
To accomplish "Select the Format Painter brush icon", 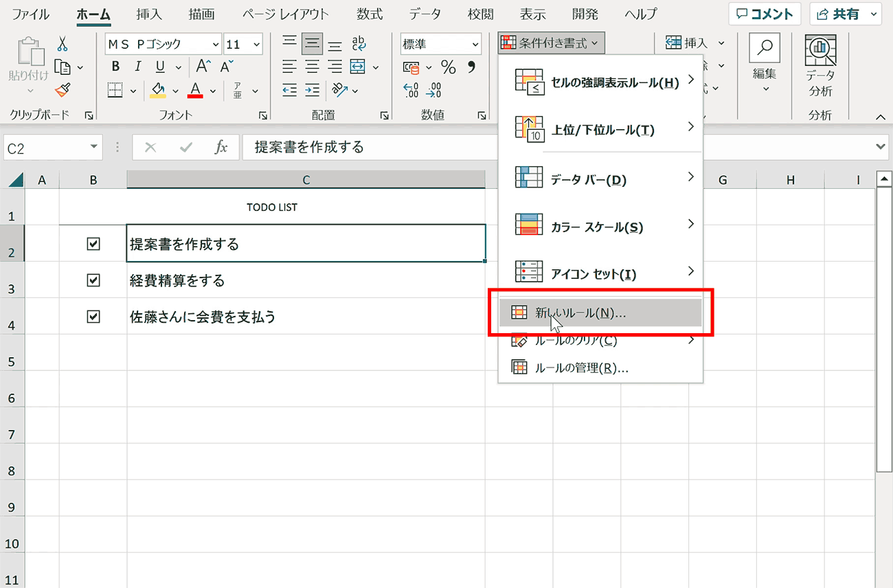I will 63,90.
